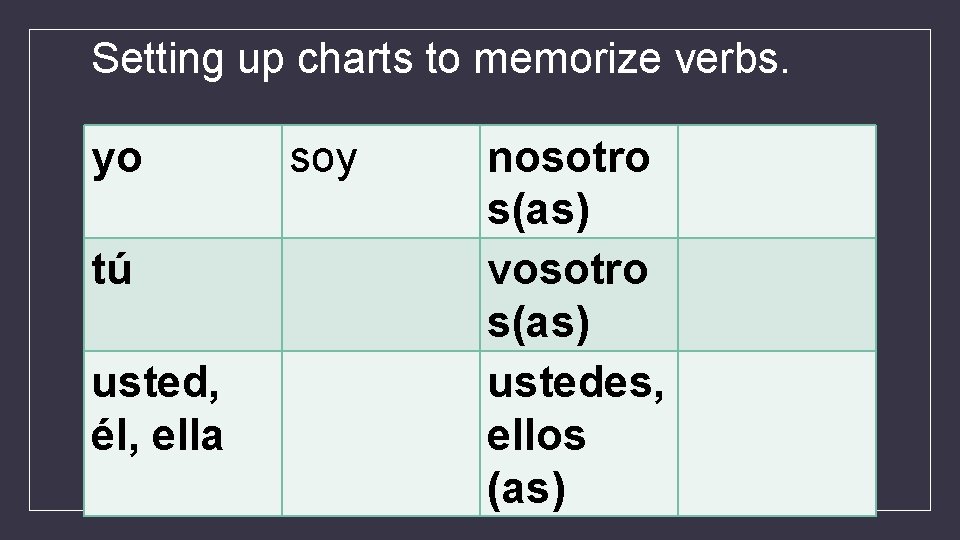Screen dimensions: 960x540
Task: Click the word 'memorize' in the title
Action: pyautogui.click(x=567, y=59)
